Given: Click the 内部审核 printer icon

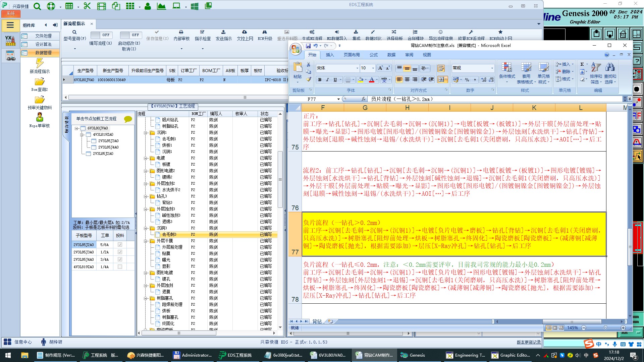Looking at the screenshot, I should click(181, 32).
